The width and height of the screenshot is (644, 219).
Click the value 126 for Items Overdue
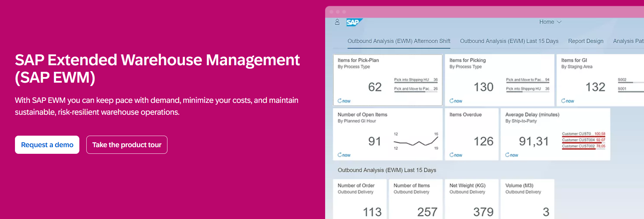coord(484,141)
